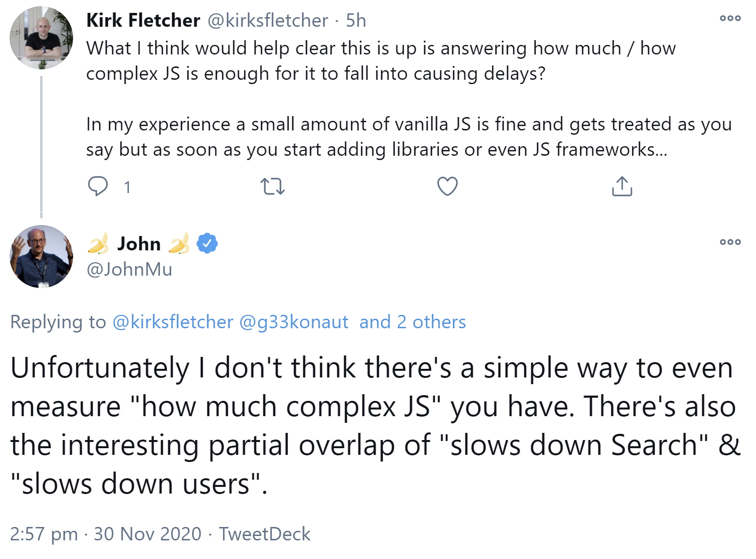The height and width of the screenshot is (559, 756).
Task: Open Kirk Fletcher's profile picture
Action: click(41, 38)
